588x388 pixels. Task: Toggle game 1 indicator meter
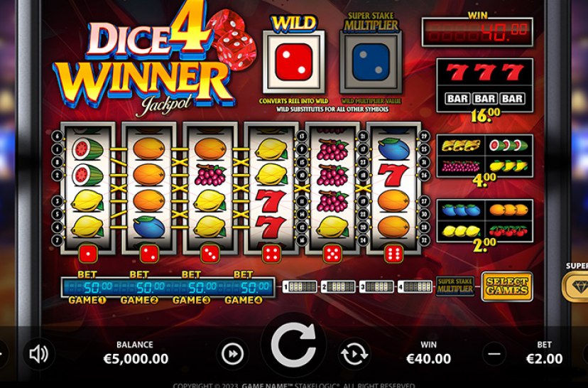(300, 286)
